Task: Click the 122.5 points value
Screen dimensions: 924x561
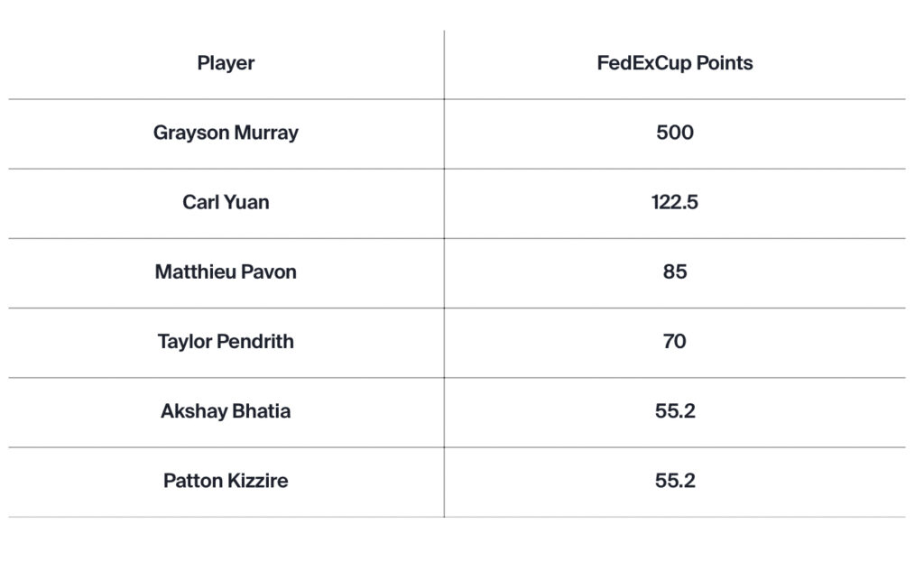Action: click(675, 202)
